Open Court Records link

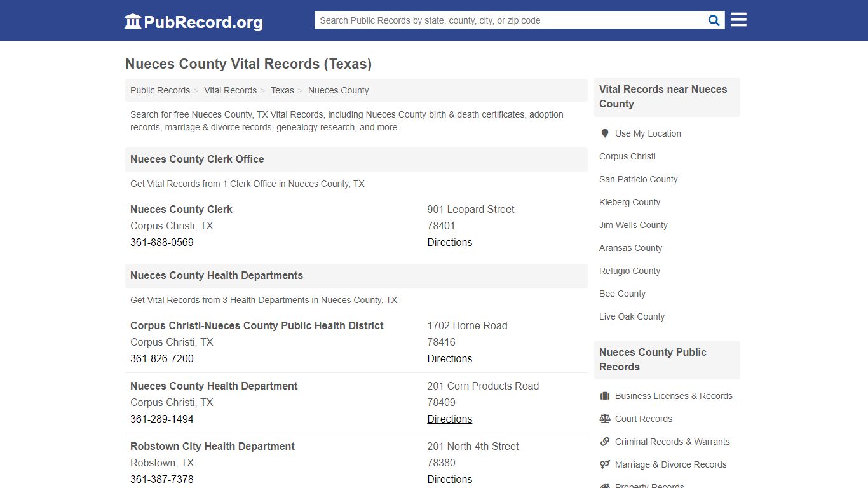[x=643, y=419]
